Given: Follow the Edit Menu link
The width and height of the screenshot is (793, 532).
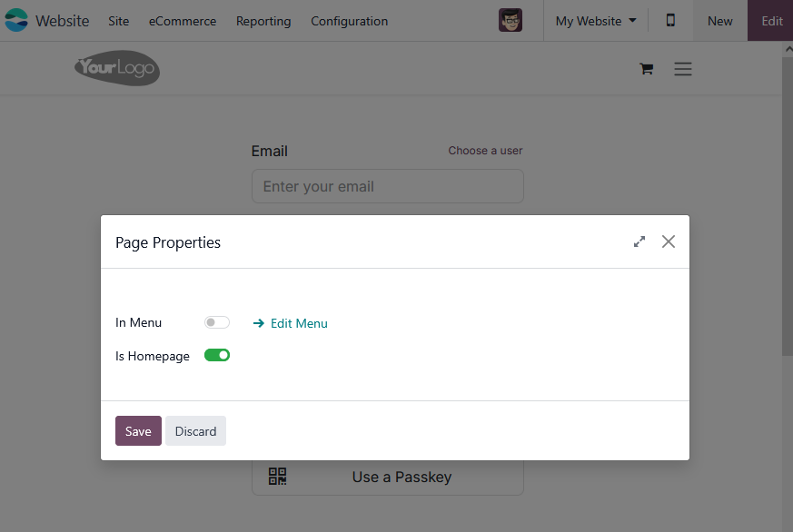Looking at the screenshot, I should [291, 323].
